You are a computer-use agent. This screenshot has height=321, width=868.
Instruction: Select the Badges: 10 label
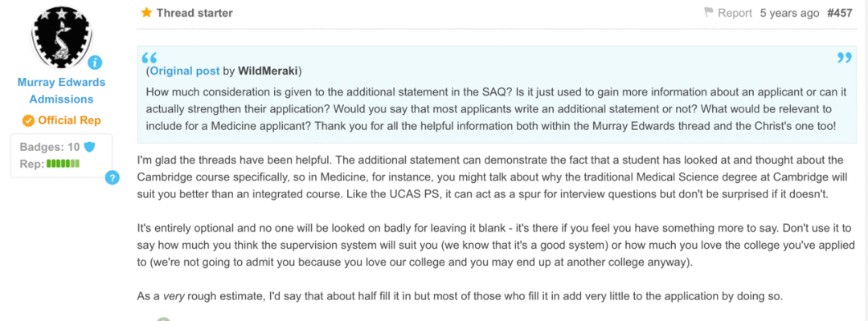point(50,147)
